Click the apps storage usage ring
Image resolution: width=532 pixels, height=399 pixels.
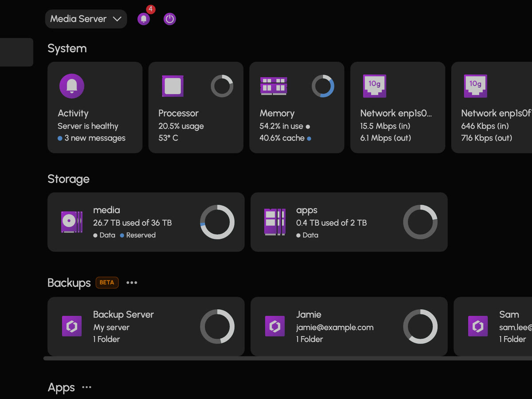pyautogui.click(x=420, y=222)
